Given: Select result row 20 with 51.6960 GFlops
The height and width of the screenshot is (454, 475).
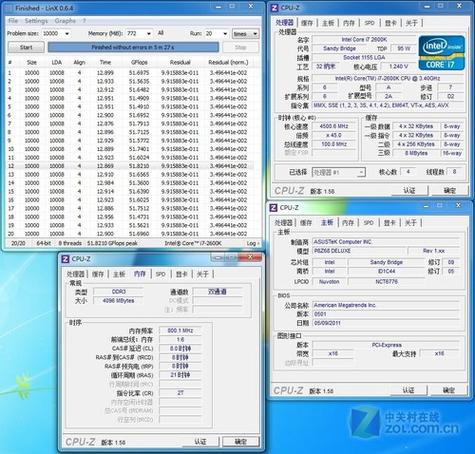Looking at the screenshot, I should click(x=130, y=234).
